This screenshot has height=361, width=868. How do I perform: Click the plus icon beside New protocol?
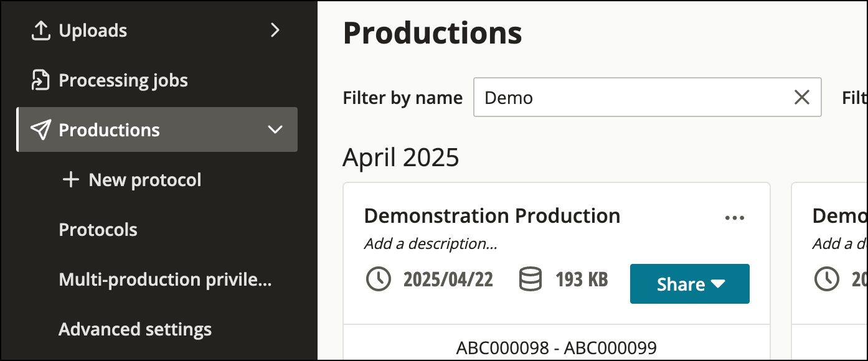coord(71,180)
